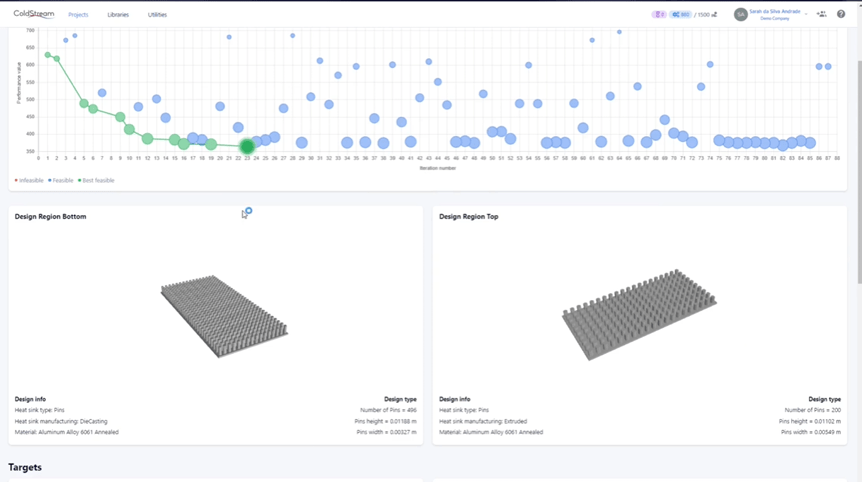Open the Projects menu

[78, 15]
